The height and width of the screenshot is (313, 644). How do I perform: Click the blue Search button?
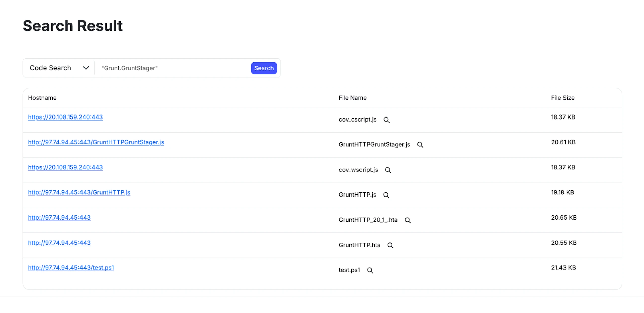coord(264,68)
